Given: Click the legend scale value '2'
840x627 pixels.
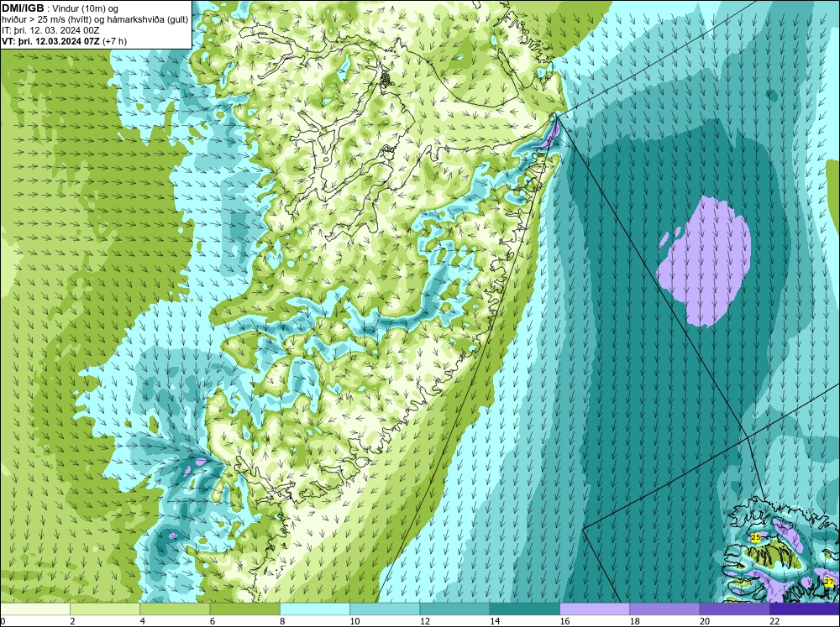Looking at the screenshot, I should (72, 621).
